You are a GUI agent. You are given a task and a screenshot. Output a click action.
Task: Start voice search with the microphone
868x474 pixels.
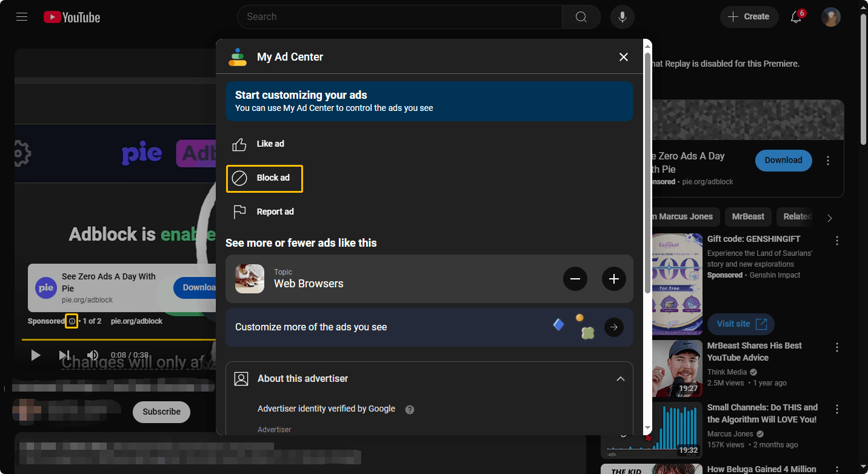622,17
